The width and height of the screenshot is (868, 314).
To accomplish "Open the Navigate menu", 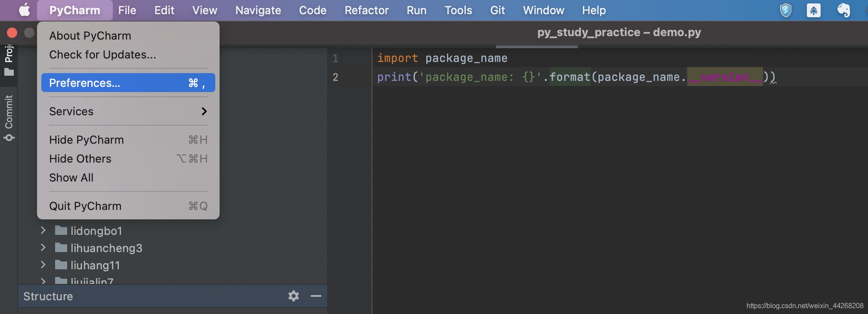I will (258, 10).
